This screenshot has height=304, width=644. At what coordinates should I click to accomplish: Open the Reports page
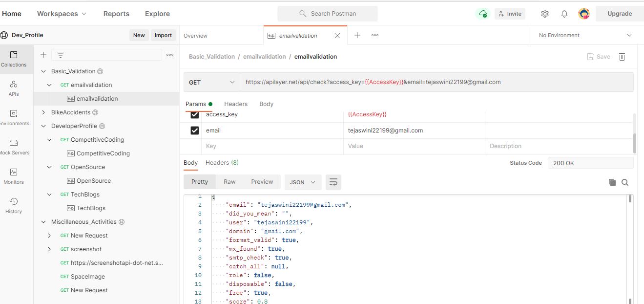point(116,14)
